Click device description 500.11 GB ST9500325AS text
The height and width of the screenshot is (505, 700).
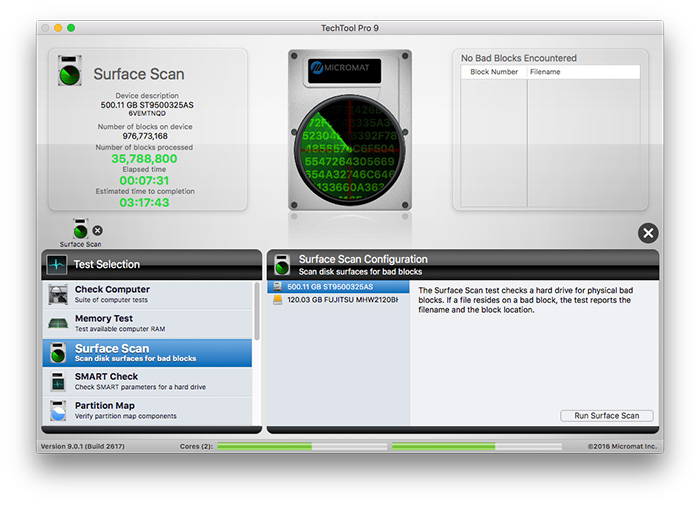(147, 105)
